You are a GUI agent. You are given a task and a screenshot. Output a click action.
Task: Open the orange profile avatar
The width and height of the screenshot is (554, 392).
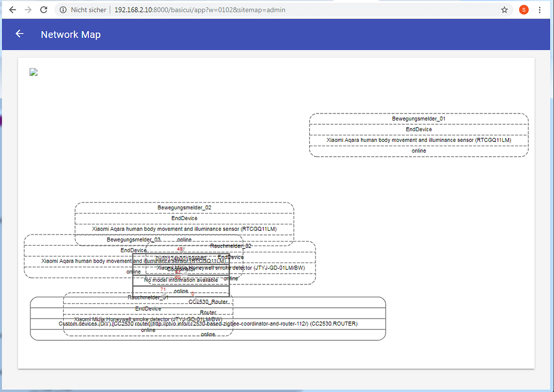524,10
